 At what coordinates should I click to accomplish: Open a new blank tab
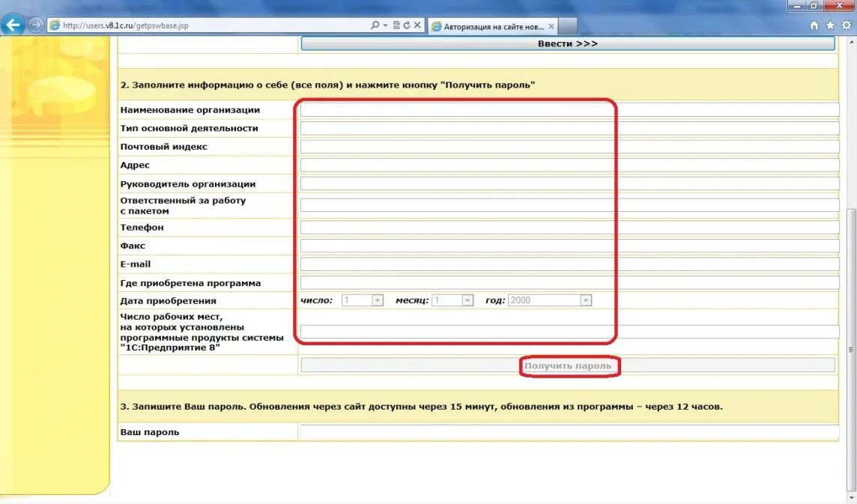[568, 26]
